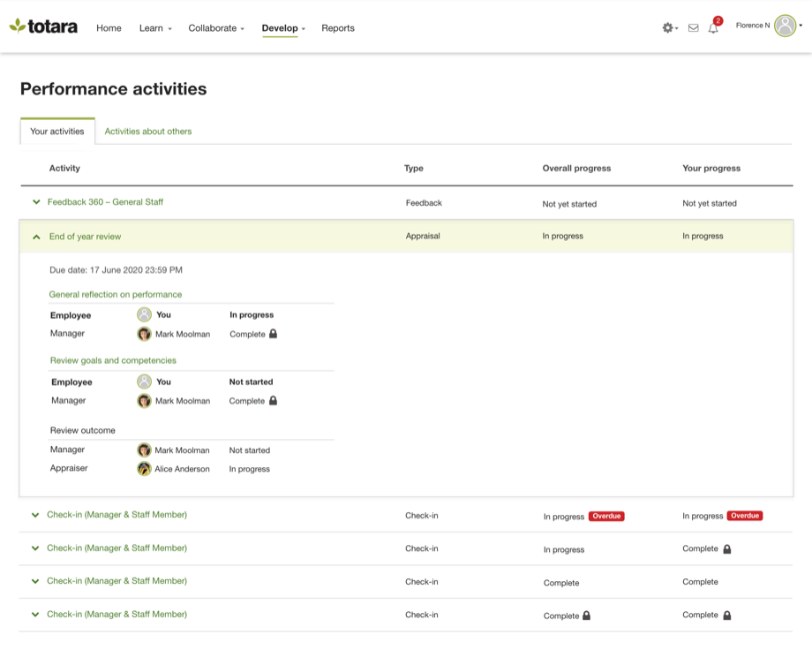Open messages via the envelope icon
The image size is (812, 665).
click(x=692, y=28)
